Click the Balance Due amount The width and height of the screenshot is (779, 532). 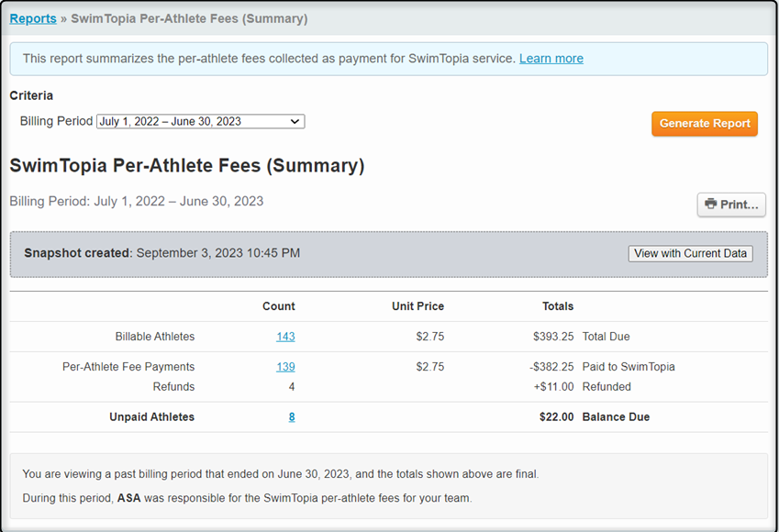[558, 416]
